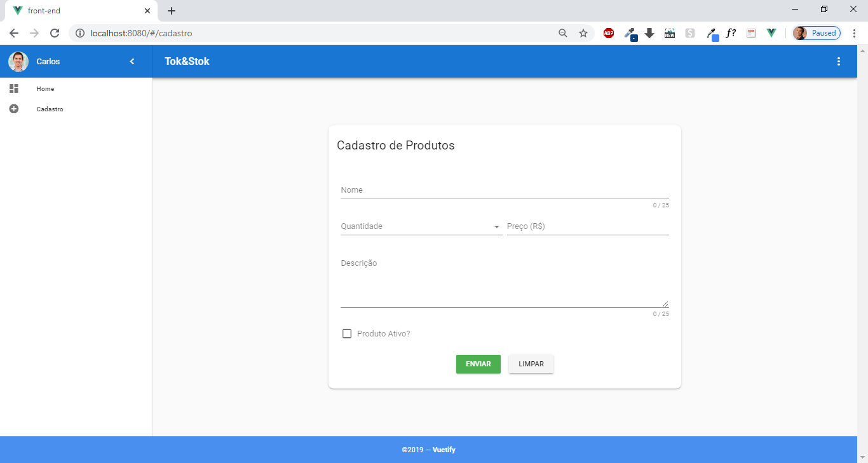Image resolution: width=868 pixels, height=463 pixels.
Task: Open the AdBlock Plus extension
Action: click(x=609, y=33)
